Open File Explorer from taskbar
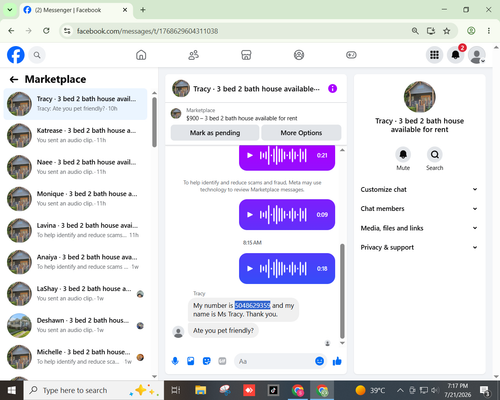500x400 pixels. [201, 390]
